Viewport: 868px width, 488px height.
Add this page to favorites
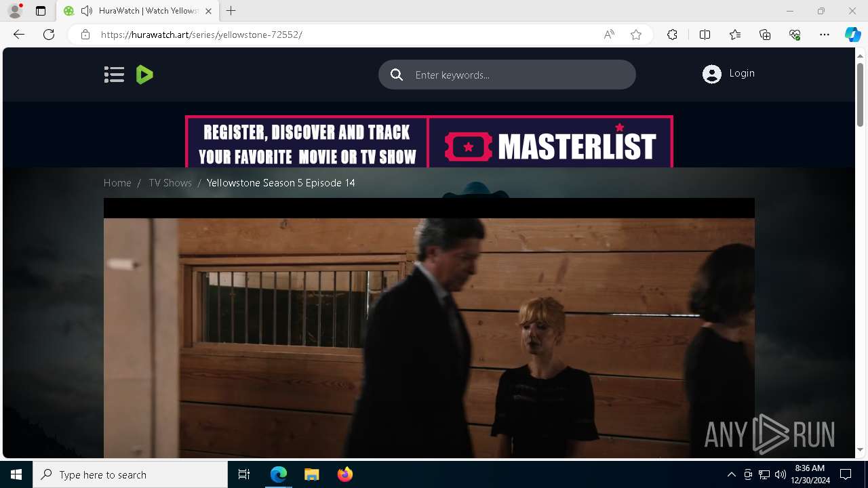click(636, 35)
